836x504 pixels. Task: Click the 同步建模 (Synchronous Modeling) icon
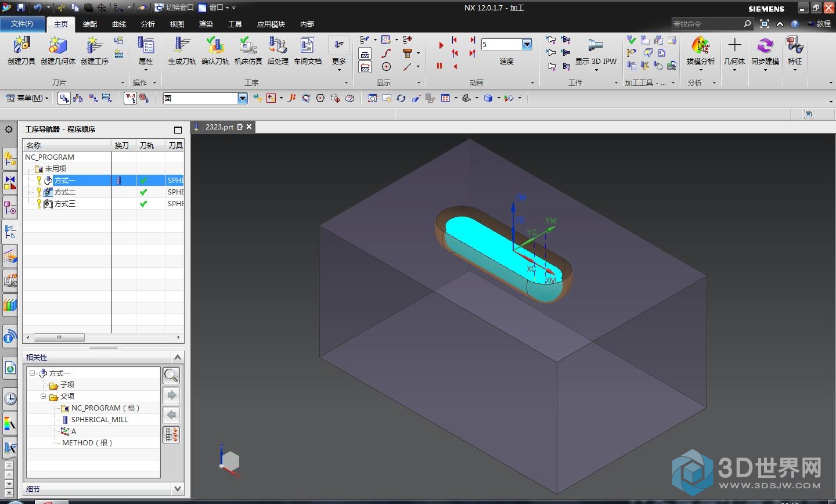click(x=765, y=46)
